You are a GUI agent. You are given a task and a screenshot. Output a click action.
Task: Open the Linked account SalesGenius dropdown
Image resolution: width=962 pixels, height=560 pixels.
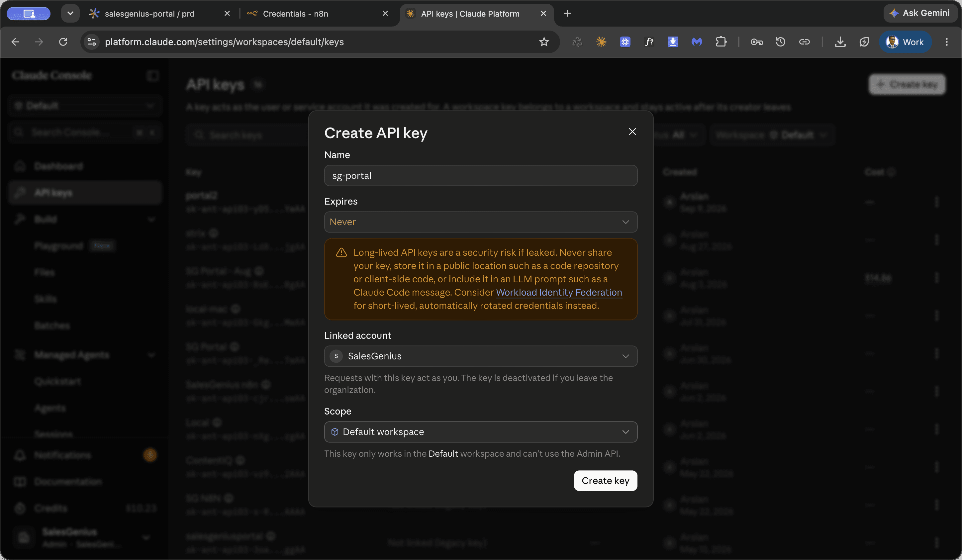tap(481, 356)
